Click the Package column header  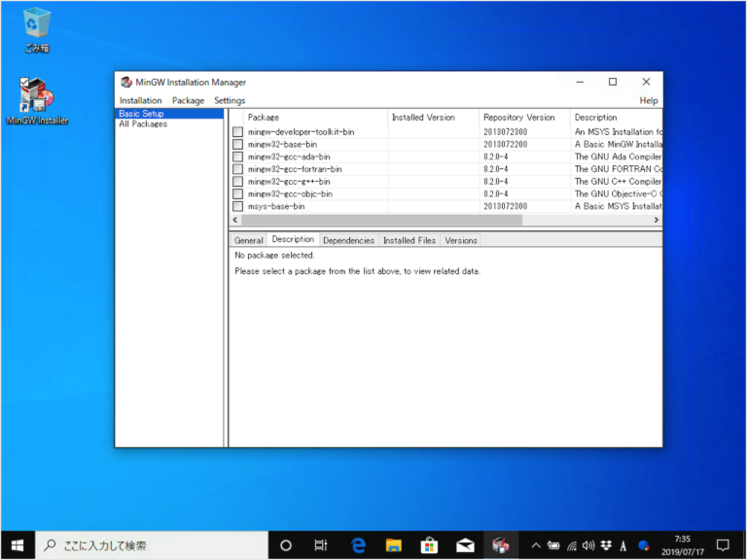315,117
